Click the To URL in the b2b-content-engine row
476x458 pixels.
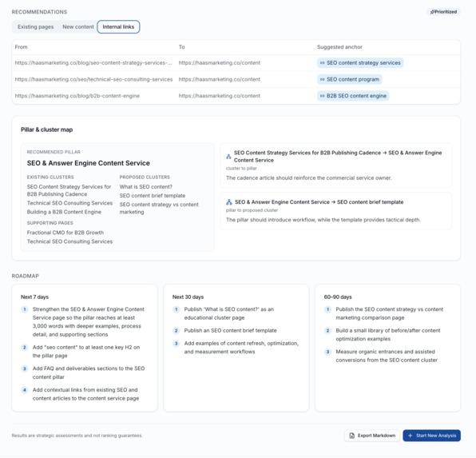point(219,96)
